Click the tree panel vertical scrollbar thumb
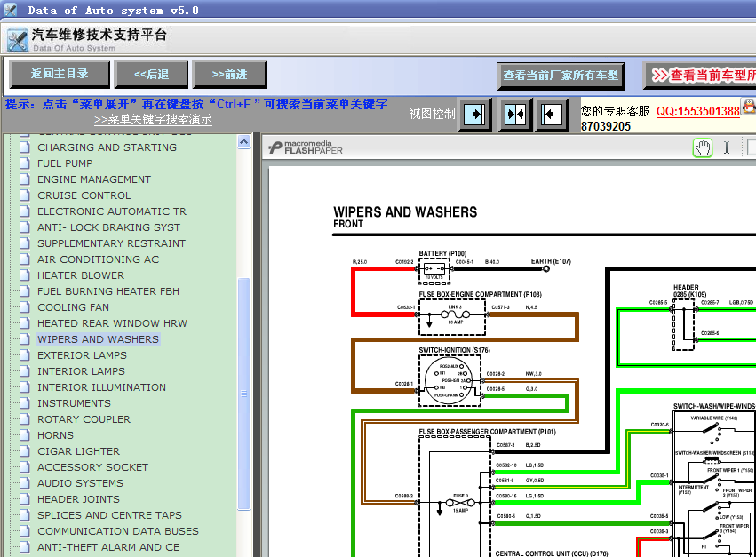This screenshot has height=557, width=756. tap(244, 394)
